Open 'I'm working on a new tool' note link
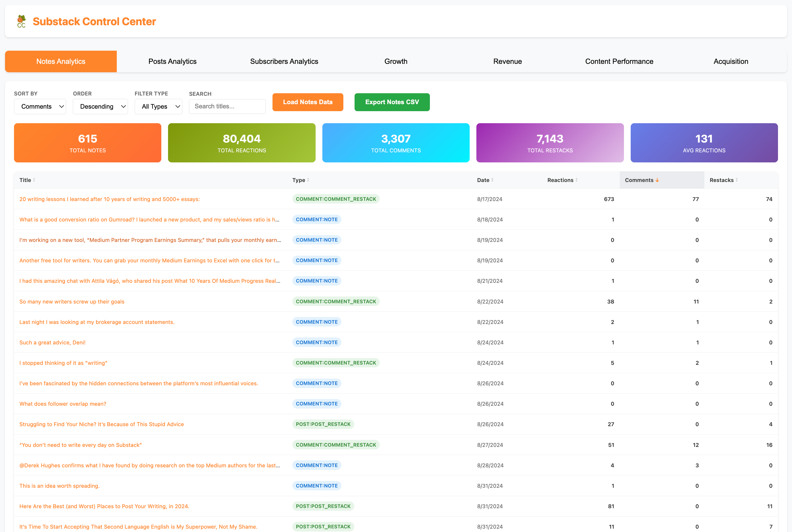 coord(150,240)
